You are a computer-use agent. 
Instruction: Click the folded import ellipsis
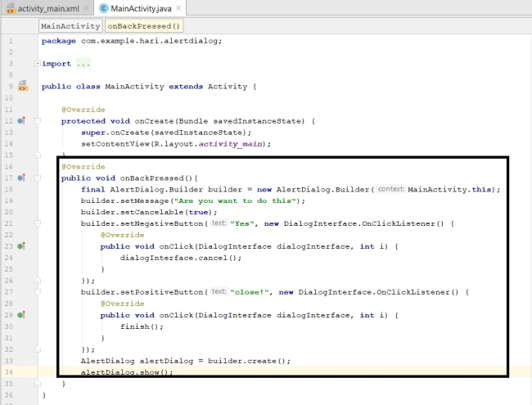pyautogui.click(x=83, y=64)
